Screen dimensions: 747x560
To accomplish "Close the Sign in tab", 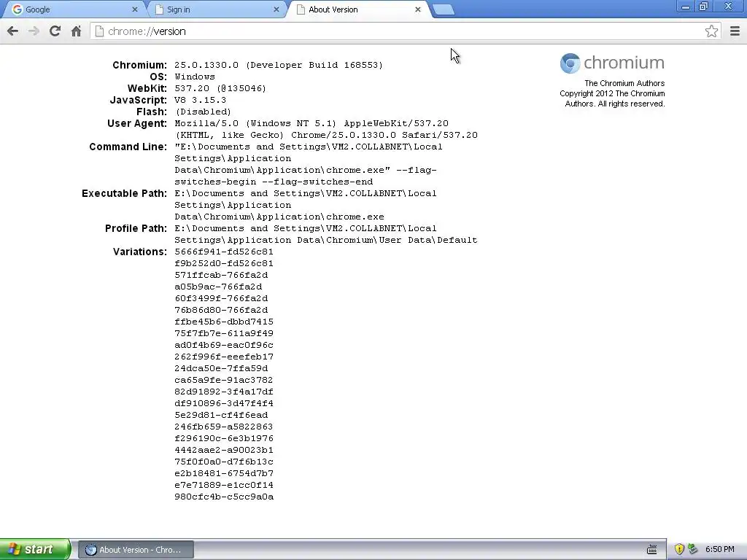I will 276,9.
